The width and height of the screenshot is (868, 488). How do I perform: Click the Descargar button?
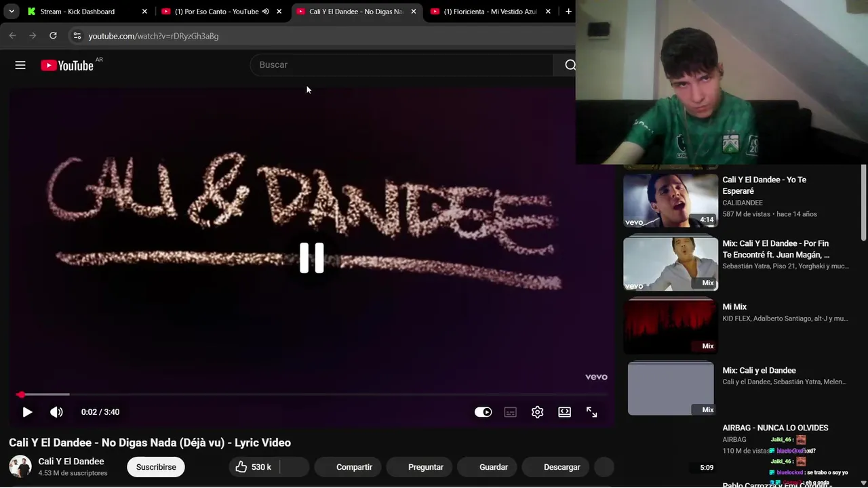pyautogui.click(x=555, y=467)
